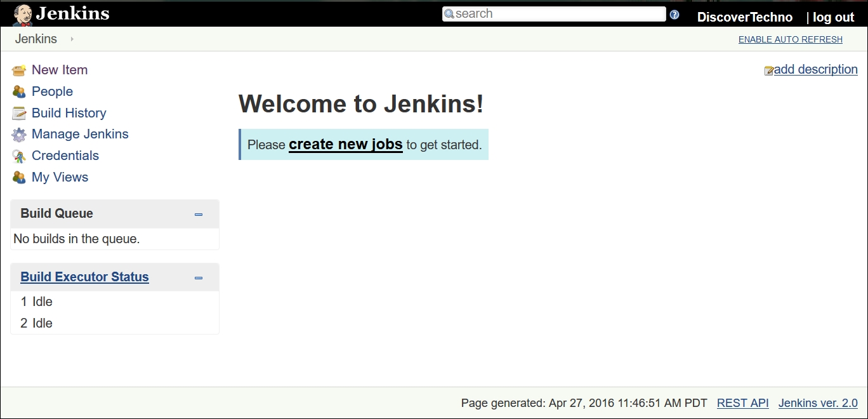Screen dimensions: 868x419
Task: Click the Build History notepad icon
Action: coord(19,114)
